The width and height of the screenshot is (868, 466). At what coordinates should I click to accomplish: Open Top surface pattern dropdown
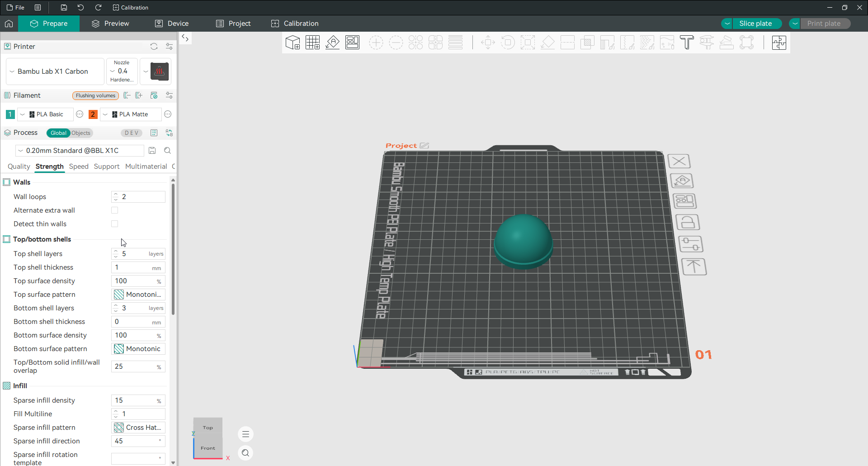[x=138, y=295]
